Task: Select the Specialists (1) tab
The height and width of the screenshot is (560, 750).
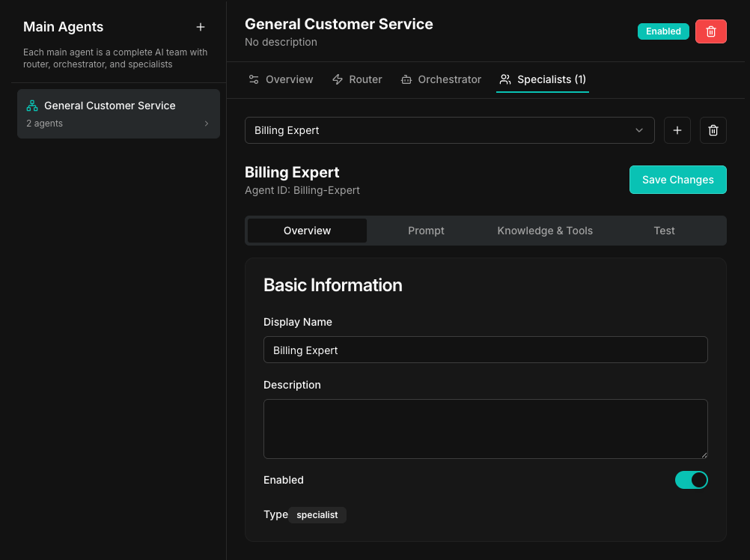Action: pyautogui.click(x=543, y=79)
